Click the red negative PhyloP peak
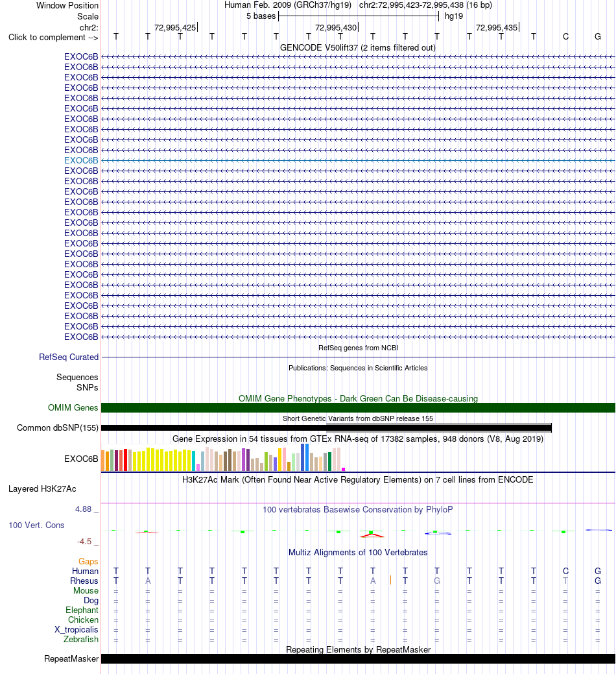Screen dimensions: 616x674 point(372,535)
